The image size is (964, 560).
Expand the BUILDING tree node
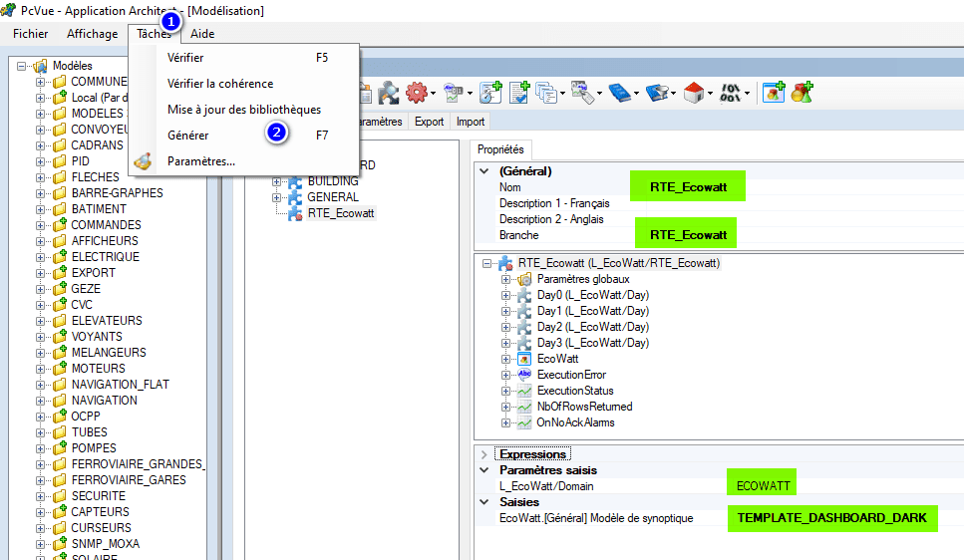[x=277, y=181]
